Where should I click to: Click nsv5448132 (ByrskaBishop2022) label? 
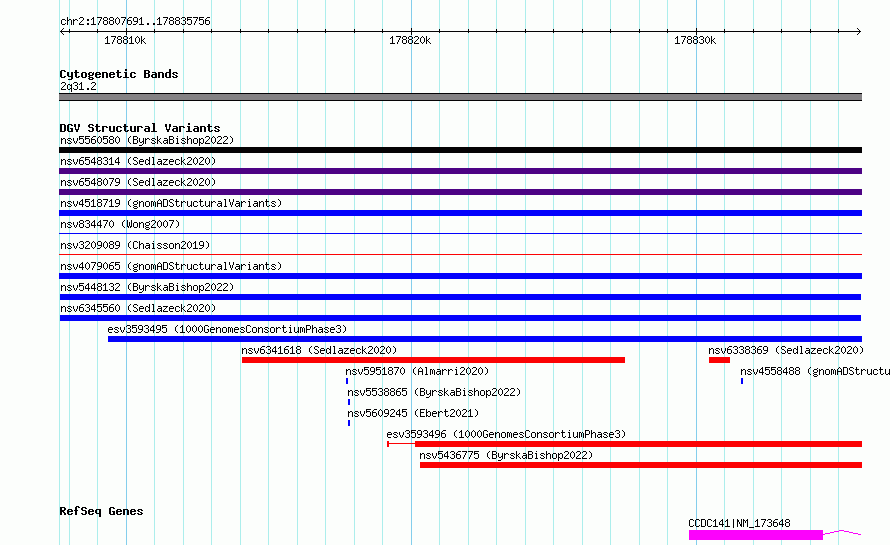coord(147,287)
